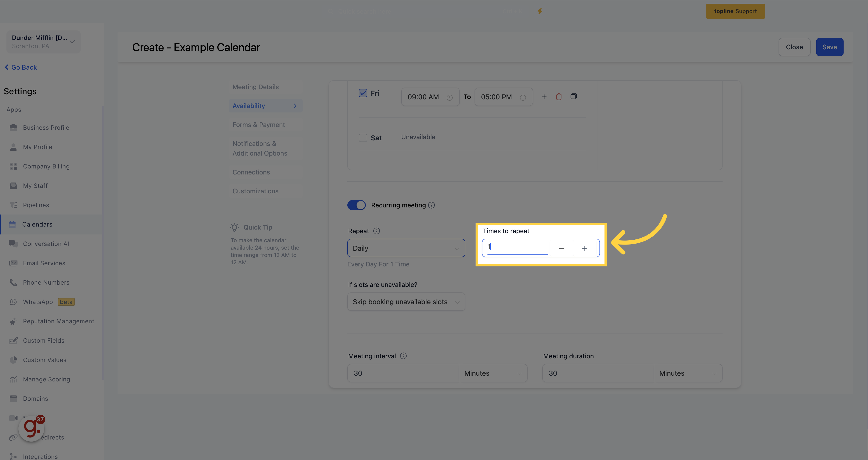
Task: Open Notifications & Additional Options section
Action: coord(260,148)
